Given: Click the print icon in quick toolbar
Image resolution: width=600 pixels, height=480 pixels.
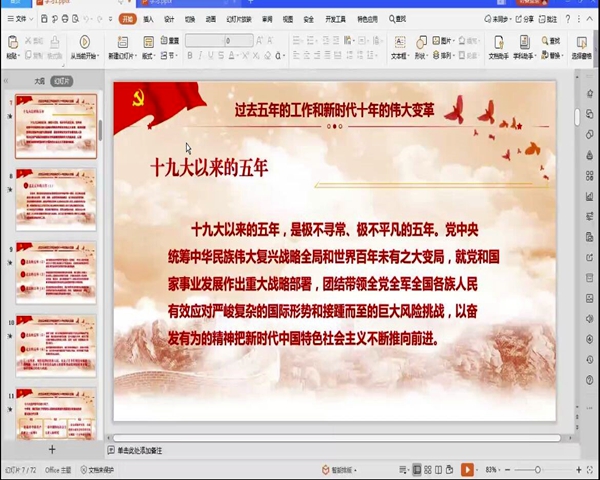Looking at the screenshot, I should point(65,19).
